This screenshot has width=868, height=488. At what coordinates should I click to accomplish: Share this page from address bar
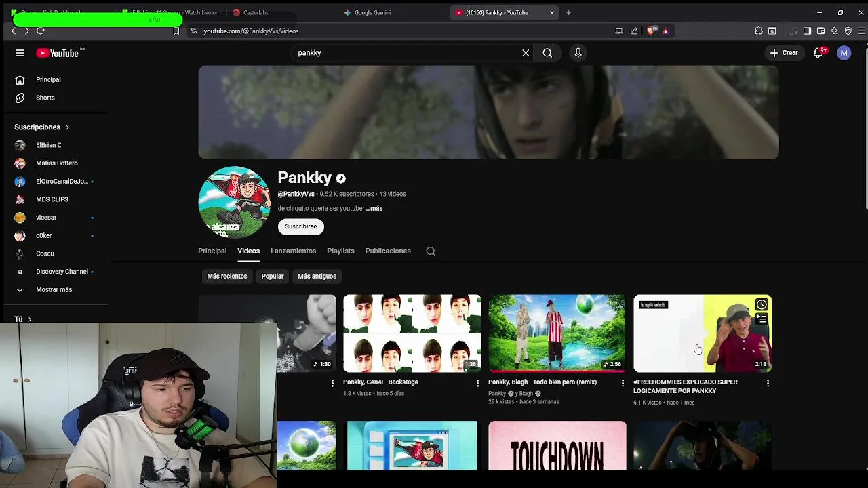point(634,30)
